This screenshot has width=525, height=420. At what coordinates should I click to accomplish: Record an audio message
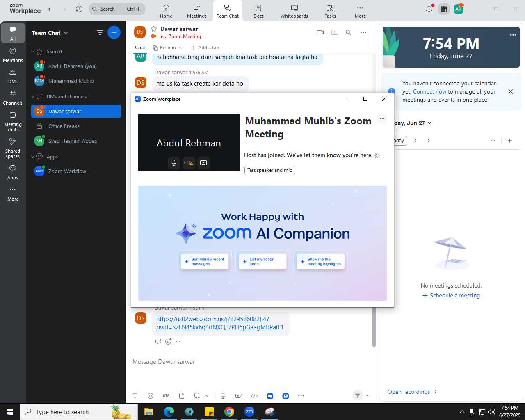(x=223, y=396)
